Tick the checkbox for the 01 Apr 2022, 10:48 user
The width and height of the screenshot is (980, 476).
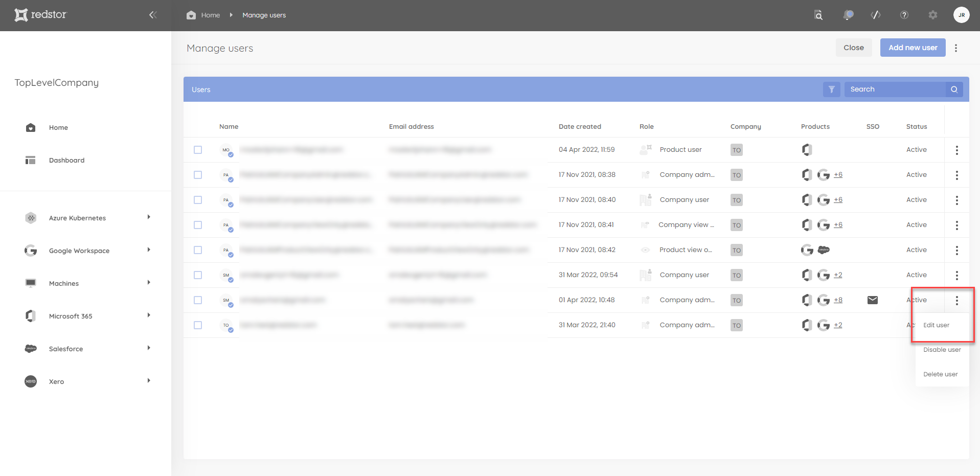tap(198, 300)
